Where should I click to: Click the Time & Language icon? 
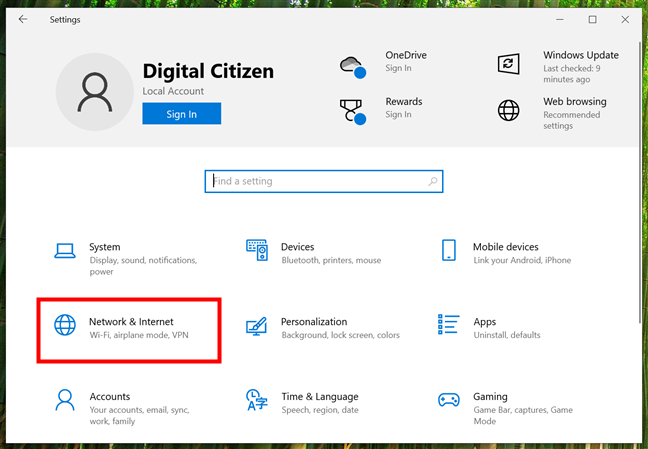tap(257, 400)
